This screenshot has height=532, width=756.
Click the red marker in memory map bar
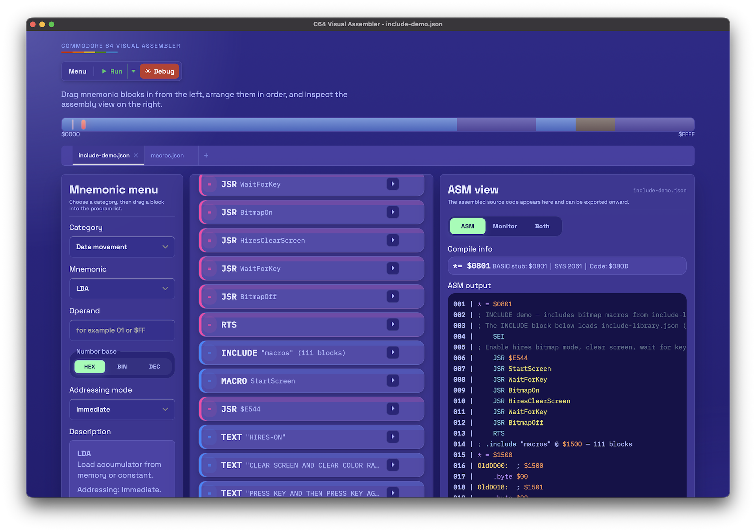pos(83,124)
